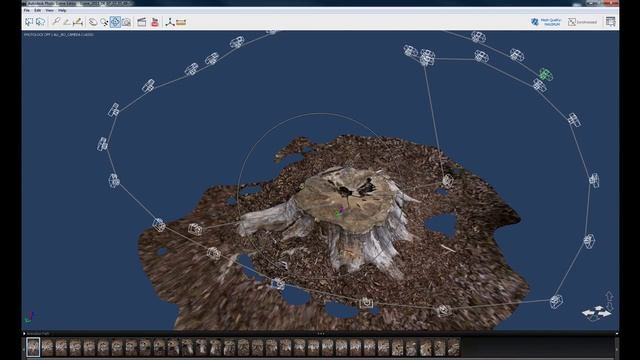Screen dimensions: 640x360
Task: Click the yellow ruler scale icon
Action: click(181, 22)
